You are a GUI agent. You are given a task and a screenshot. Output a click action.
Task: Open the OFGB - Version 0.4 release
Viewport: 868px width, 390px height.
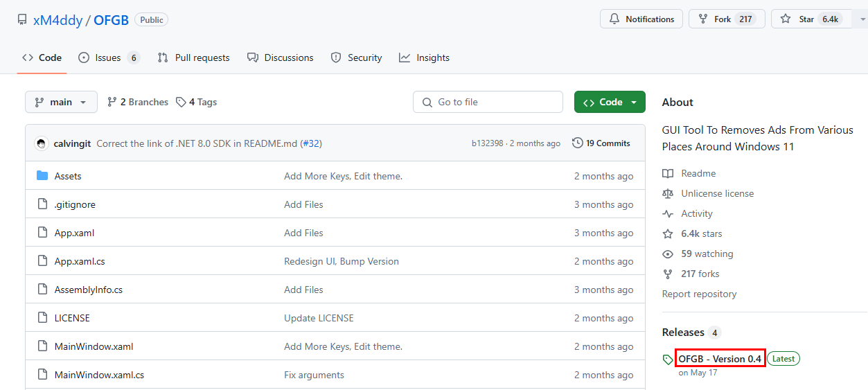720,359
